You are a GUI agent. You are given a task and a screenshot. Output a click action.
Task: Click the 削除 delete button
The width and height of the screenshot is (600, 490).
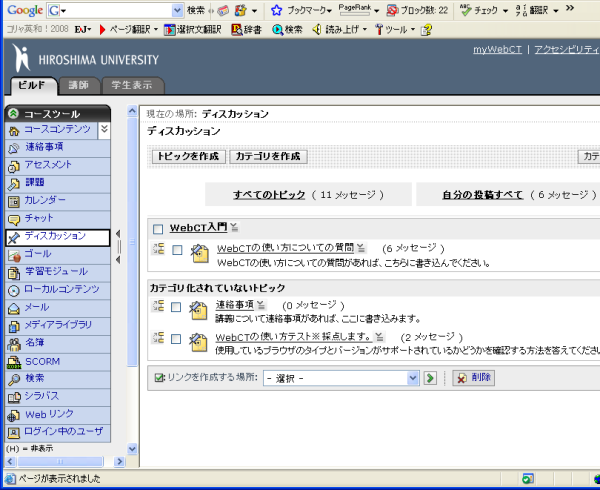click(x=474, y=378)
